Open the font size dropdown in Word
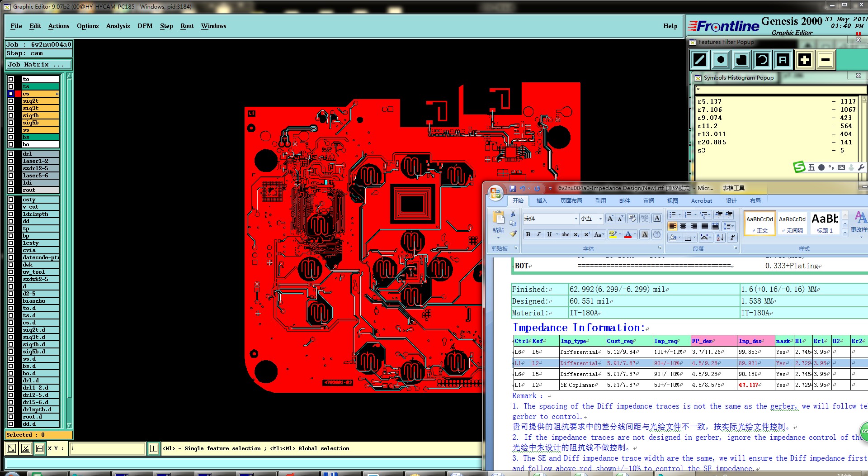The width and height of the screenshot is (868, 476). tap(600, 219)
